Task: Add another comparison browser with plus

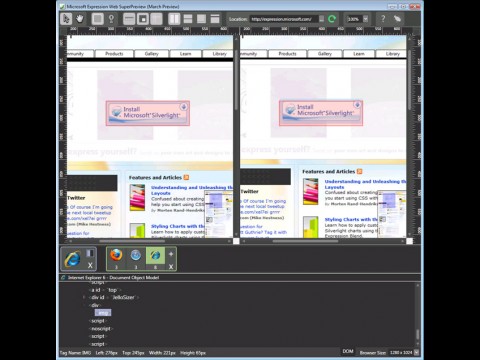Action: tap(171, 254)
